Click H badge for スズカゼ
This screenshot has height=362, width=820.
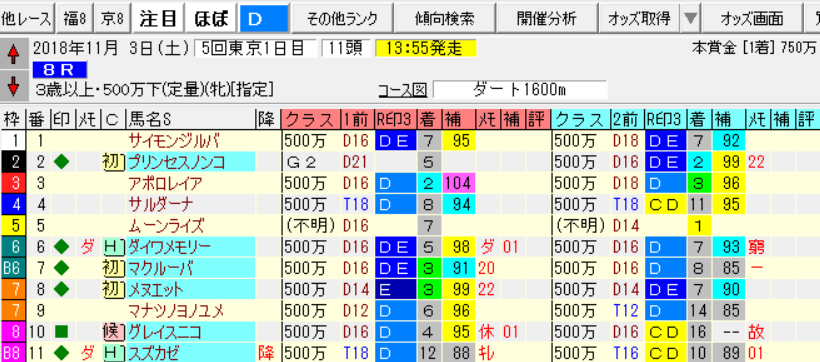[113, 353]
